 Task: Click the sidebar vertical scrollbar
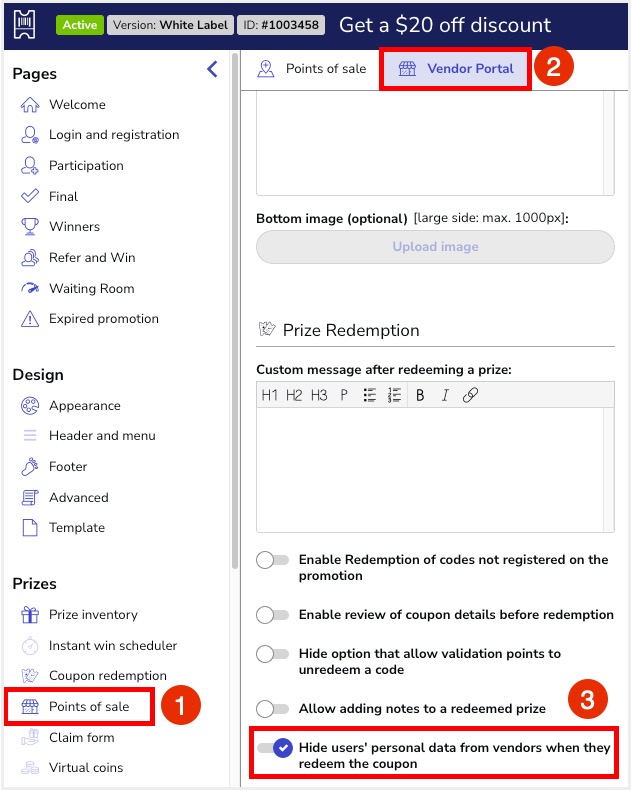pos(235,300)
